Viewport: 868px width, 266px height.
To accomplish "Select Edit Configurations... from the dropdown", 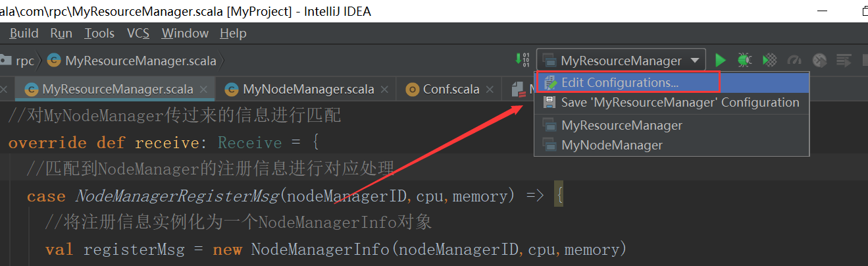I will point(619,83).
